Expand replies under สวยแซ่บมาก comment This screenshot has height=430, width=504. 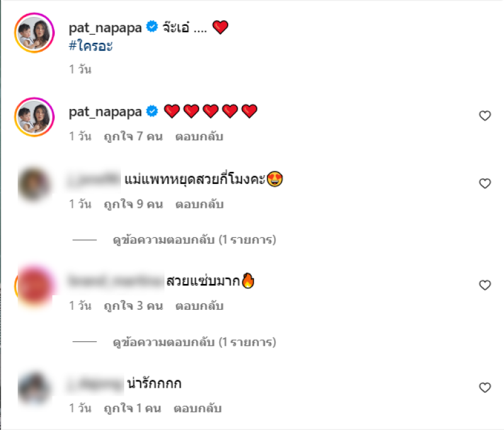click(195, 342)
